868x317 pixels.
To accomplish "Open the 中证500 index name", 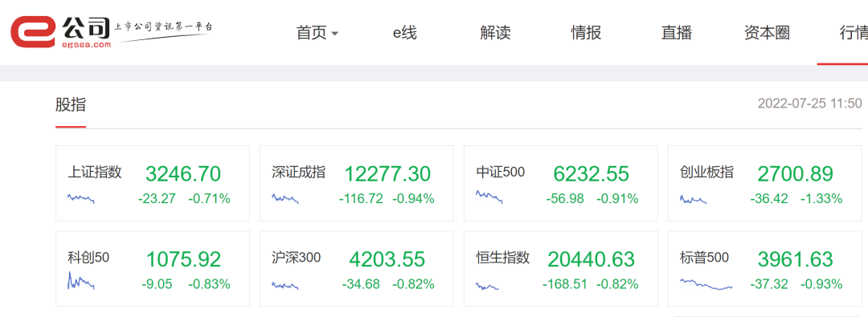I will pyautogui.click(x=501, y=172).
